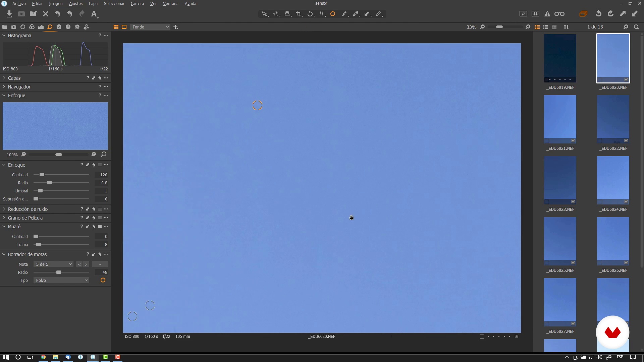Collapse the Borrador de motas panel
The height and width of the screenshot is (362, 644).
pyautogui.click(x=4, y=254)
